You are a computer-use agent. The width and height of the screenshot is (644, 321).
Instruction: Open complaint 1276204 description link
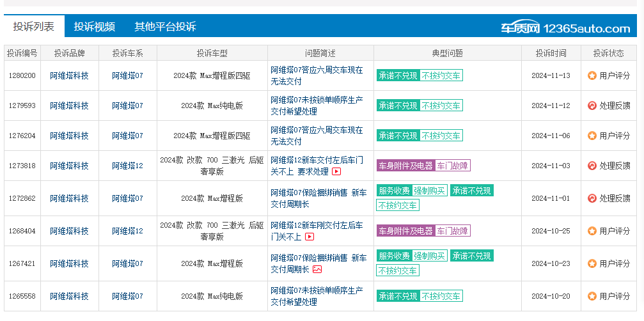[x=317, y=136]
